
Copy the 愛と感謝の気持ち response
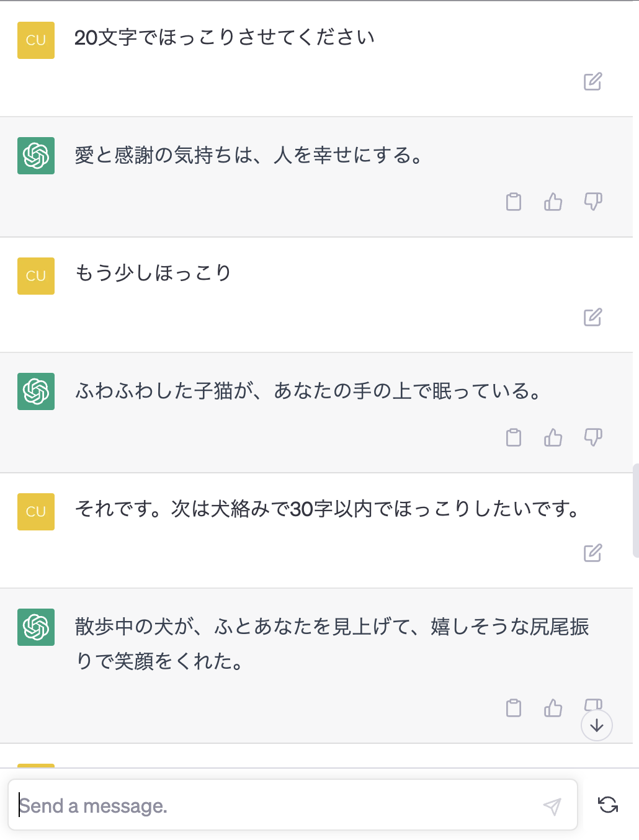514,202
